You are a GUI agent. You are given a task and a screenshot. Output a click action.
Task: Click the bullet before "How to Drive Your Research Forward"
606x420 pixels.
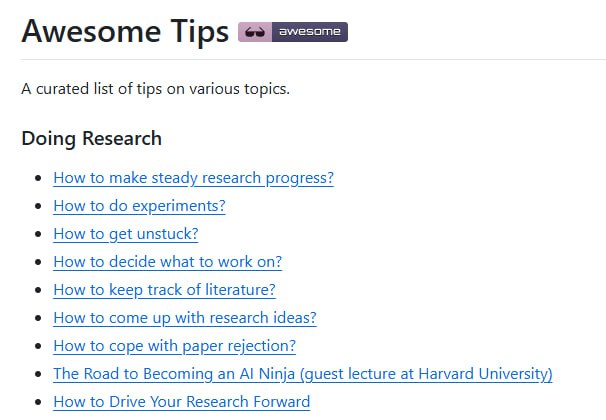coord(38,403)
